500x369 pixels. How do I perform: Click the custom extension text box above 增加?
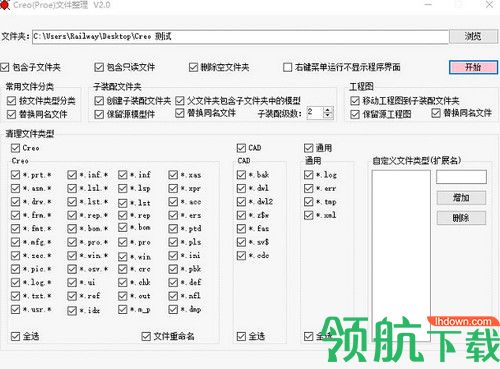coord(461,177)
